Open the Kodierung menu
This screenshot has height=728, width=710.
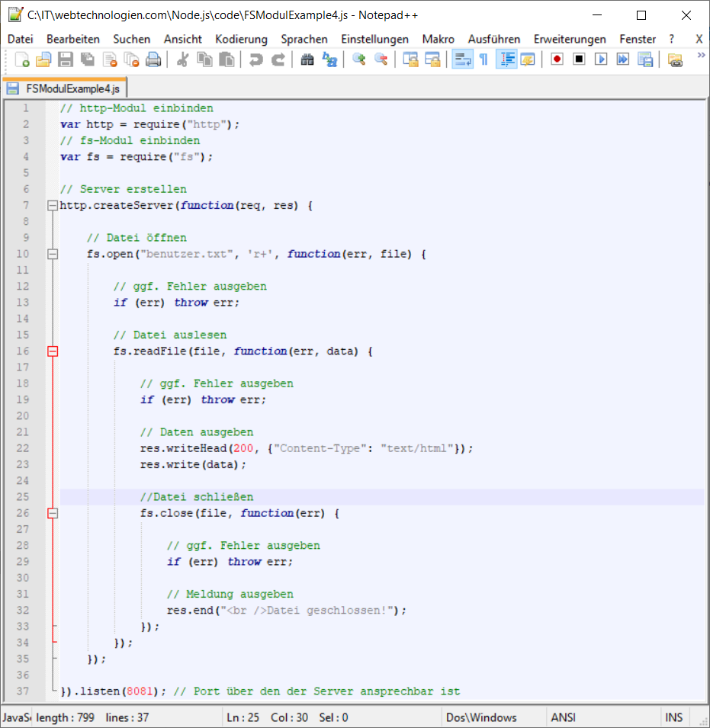241,39
